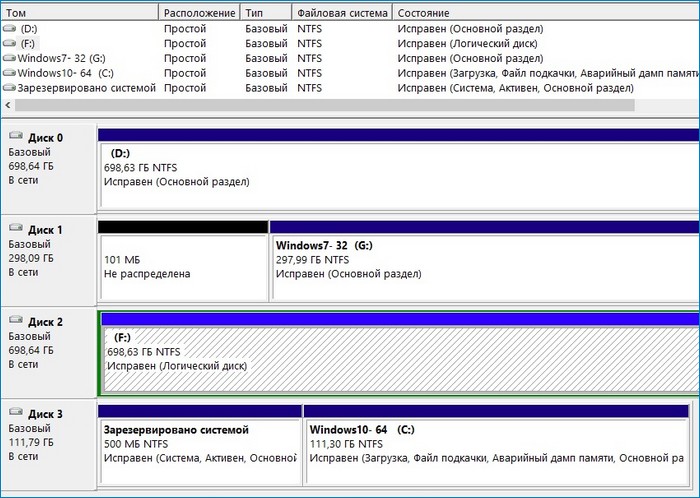Click the Файловая система column header
Viewport: 700px width, 498px height.
[340, 13]
